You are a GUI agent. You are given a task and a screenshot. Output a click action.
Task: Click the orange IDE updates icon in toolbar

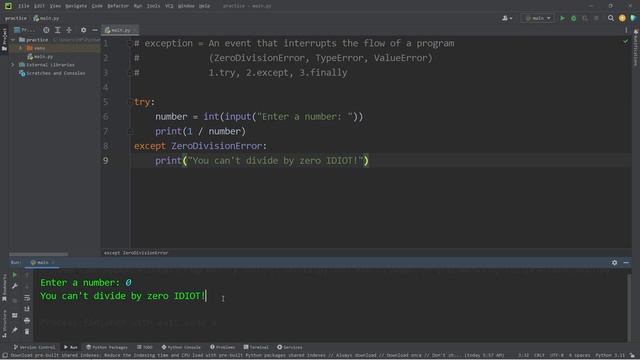click(x=622, y=18)
